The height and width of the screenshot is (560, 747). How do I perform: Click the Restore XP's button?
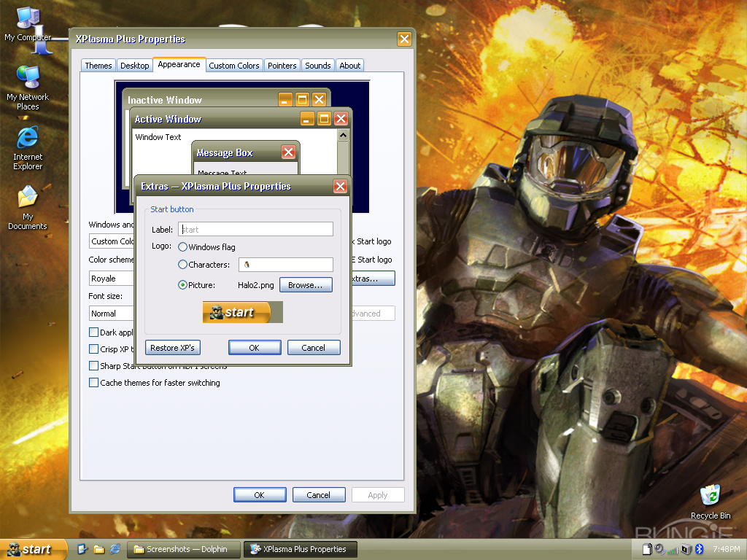pyautogui.click(x=172, y=348)
